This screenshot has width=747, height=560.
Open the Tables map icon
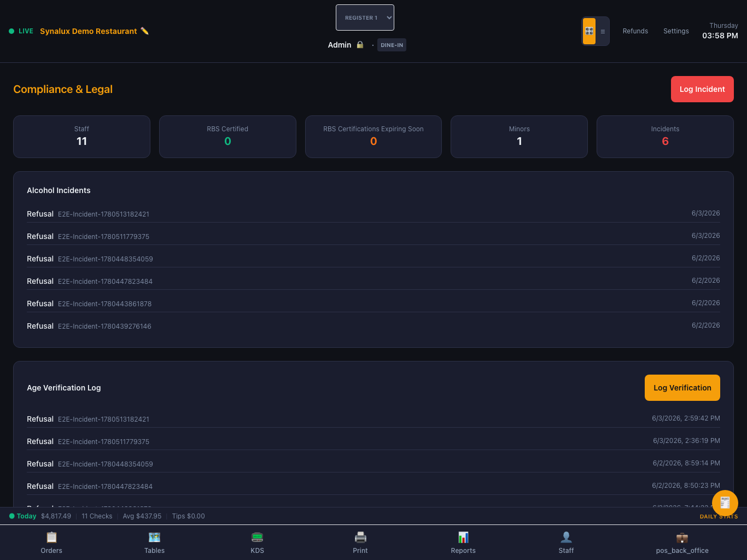click(x=154, y=537)
